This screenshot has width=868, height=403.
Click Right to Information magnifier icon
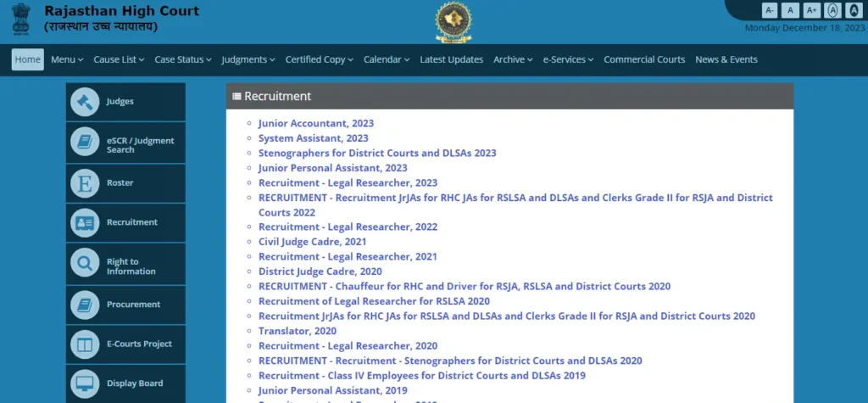[x=85, y=263]
